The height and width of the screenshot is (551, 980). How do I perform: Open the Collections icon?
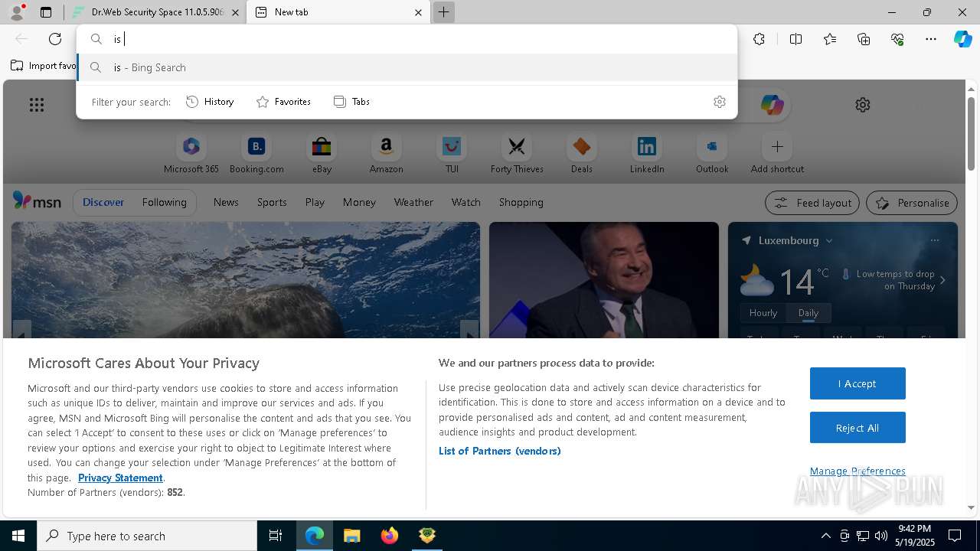point(864,39)
